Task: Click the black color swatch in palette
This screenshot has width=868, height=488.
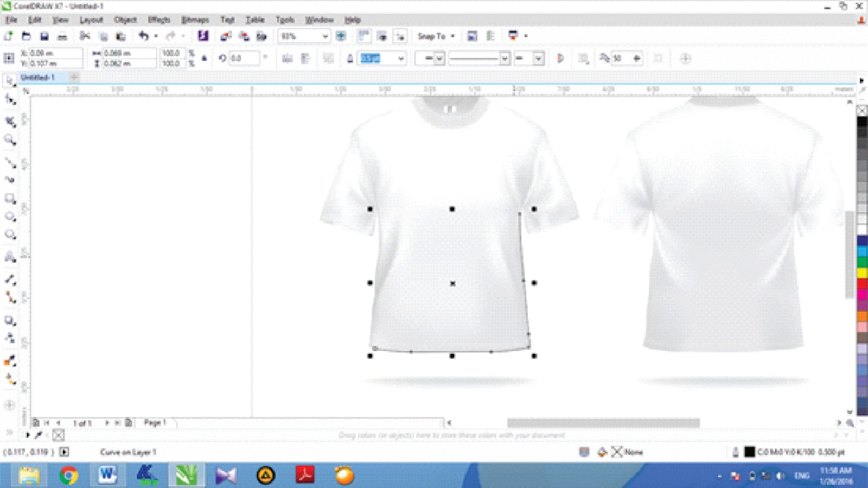Action: [x=862, y=122]
